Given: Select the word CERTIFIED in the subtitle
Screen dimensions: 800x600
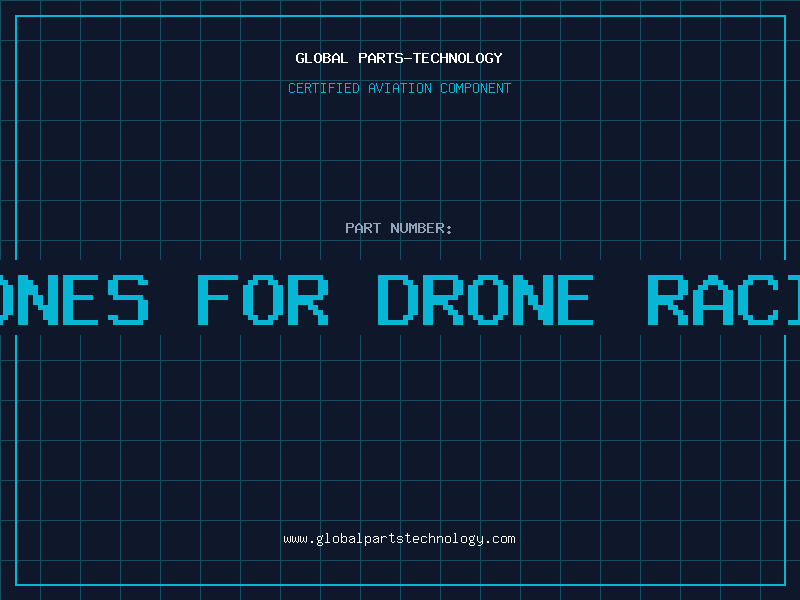Looking at the screenshot, I should point(324,88).
